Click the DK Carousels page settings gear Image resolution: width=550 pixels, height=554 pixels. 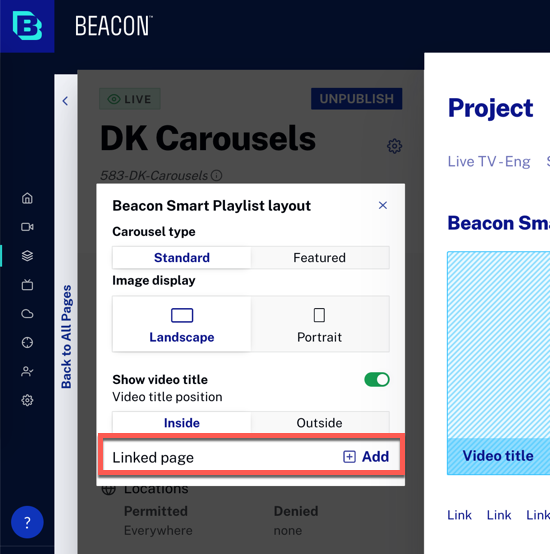394,146
